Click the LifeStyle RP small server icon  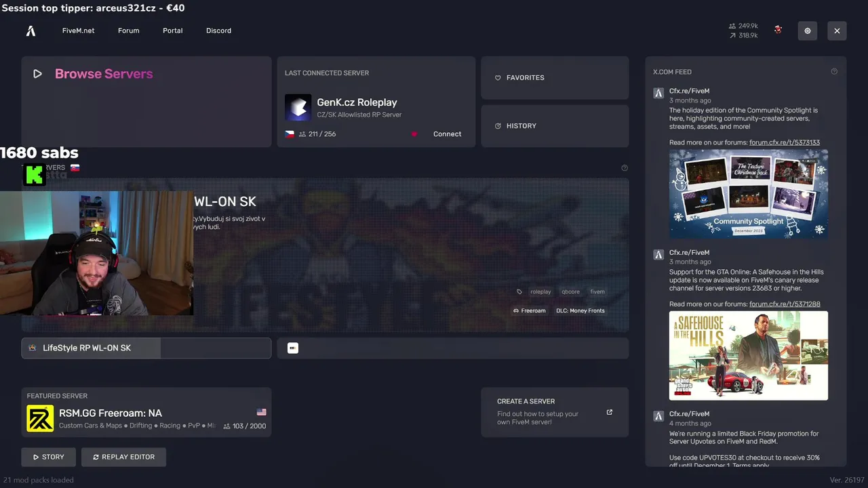32,348
